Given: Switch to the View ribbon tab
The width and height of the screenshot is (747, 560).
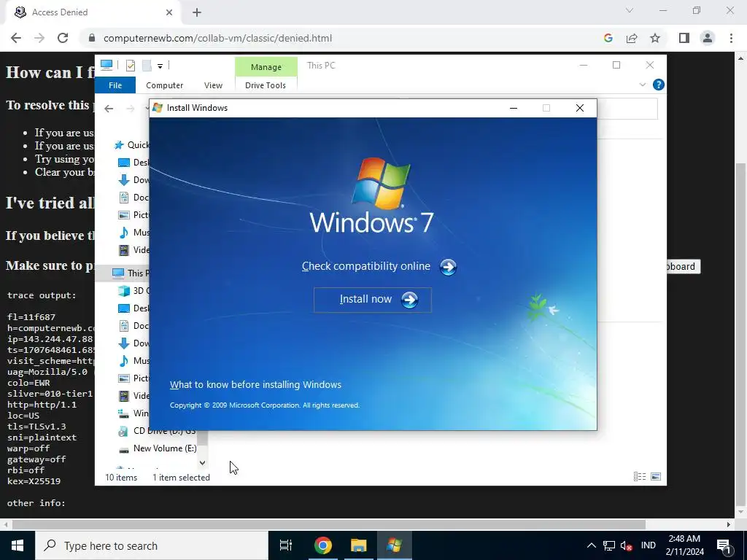Looking at the screenshot, I should point(213,85).
